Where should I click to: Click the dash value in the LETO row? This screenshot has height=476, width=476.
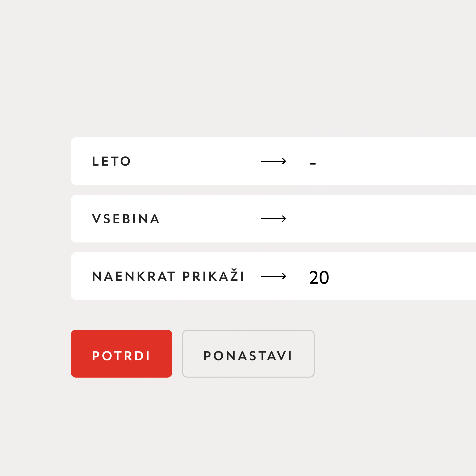coord(313,164)
